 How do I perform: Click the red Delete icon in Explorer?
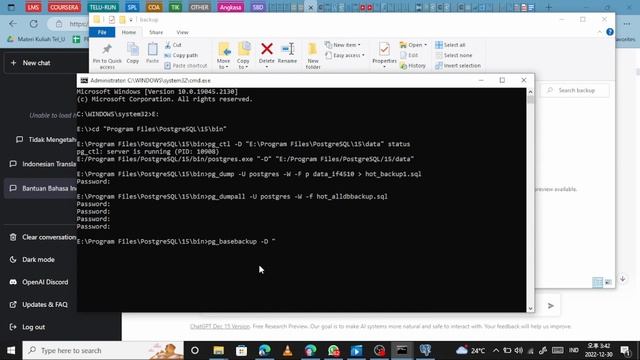[x=267, y=49]
